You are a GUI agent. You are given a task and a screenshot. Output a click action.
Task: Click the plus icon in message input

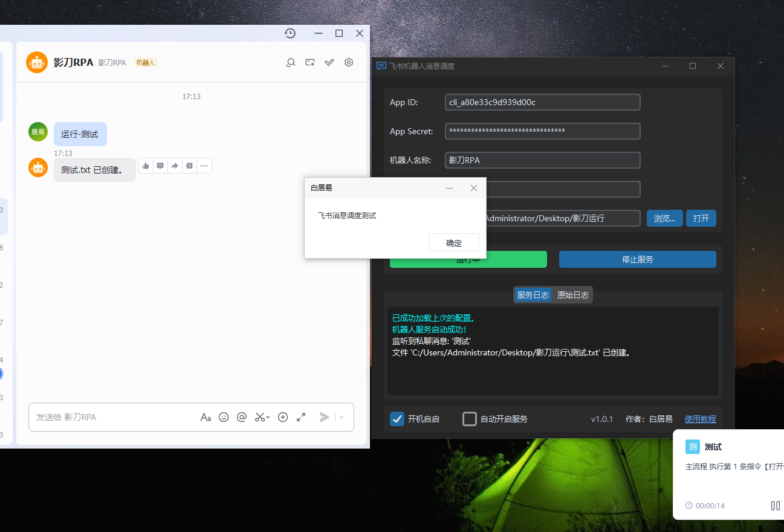(283, 417)
